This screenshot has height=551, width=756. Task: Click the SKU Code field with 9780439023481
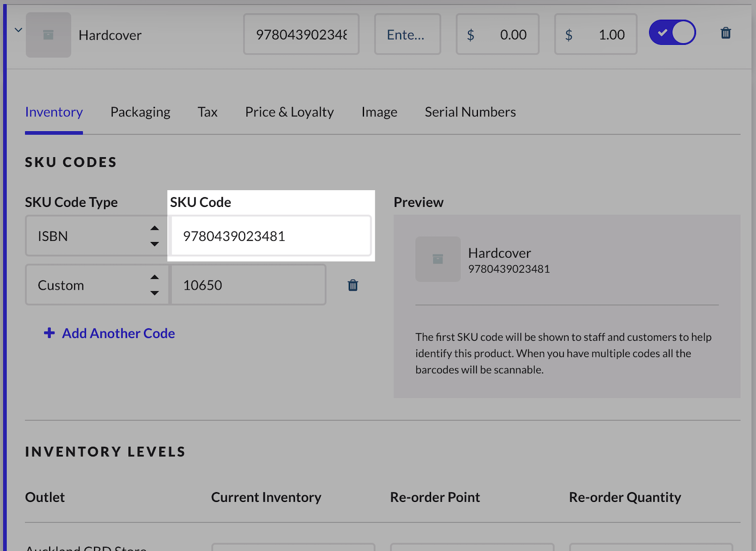pos(271,236)
